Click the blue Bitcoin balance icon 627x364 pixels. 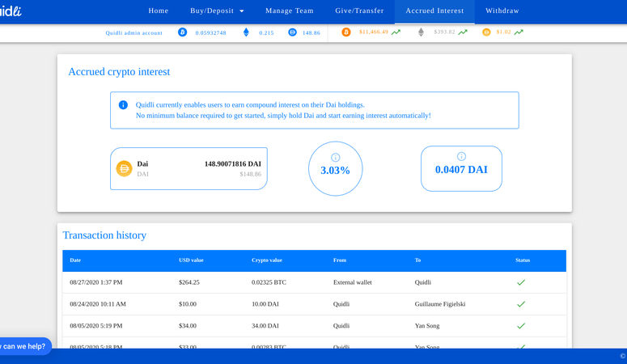click(x=182, y=32)
